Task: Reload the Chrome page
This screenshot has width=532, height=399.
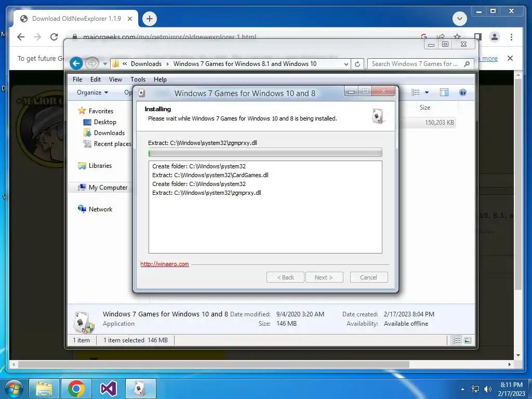Action: coord(54,37)
